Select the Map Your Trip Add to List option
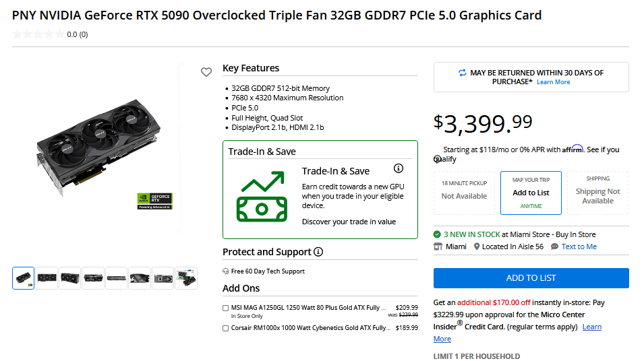The width and height of the screenshot is (644, 361). [531, 193]
